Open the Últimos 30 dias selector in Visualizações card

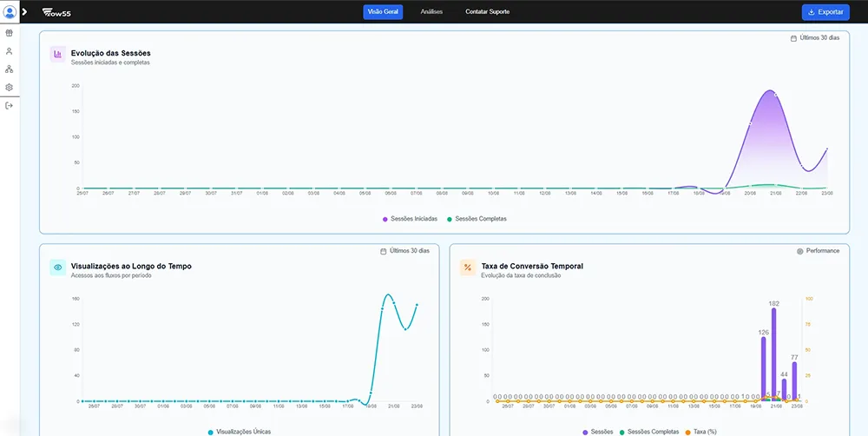click(405, 251)
